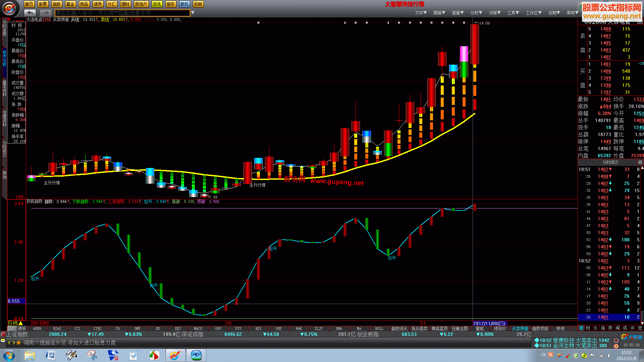This screenshot has width=644, height=362.
Task: Open the pen-and-notepad taskbar app
Action: tap(133, 355)
